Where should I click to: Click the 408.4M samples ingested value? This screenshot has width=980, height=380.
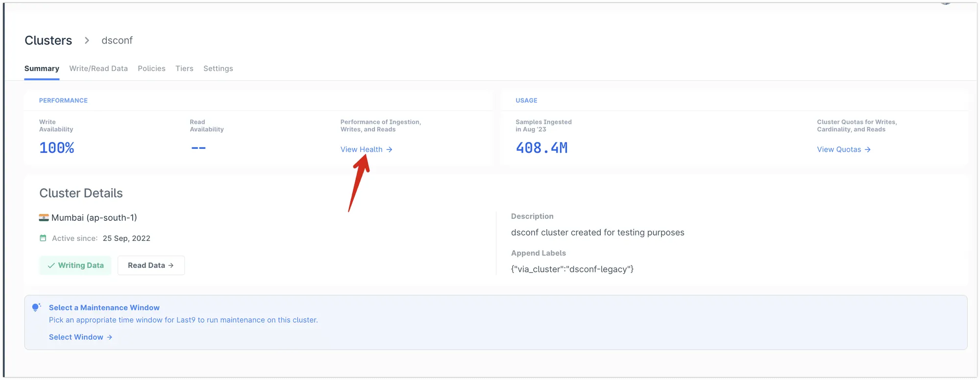pyautogui.click(x=541, y=148)
